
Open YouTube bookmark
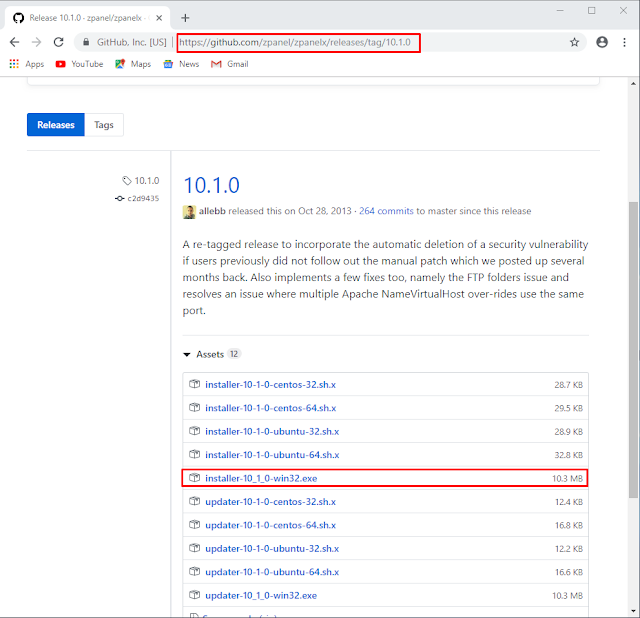(x=79, y=64)
